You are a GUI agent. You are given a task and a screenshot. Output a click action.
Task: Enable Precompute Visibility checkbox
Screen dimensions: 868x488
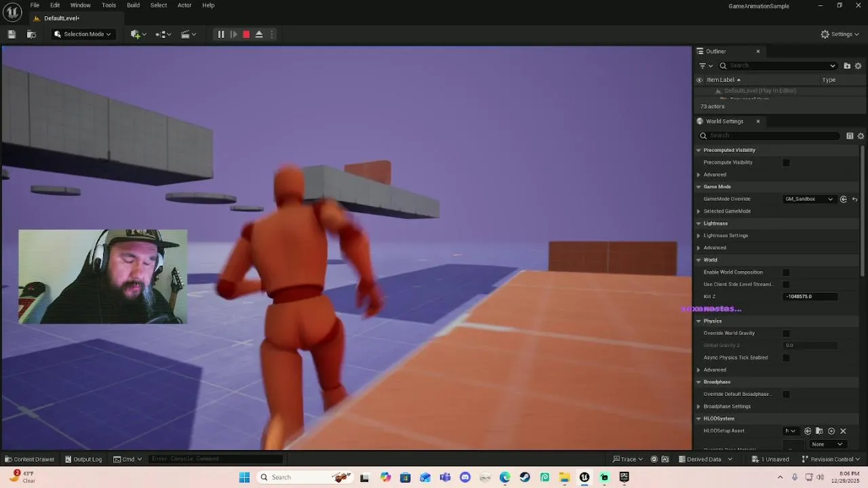[x=786, y=163]
